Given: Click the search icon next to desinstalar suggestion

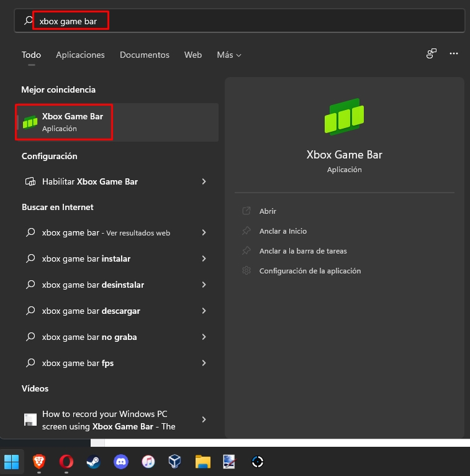Looking at the screenshot, I should click(x=30, y=285).
